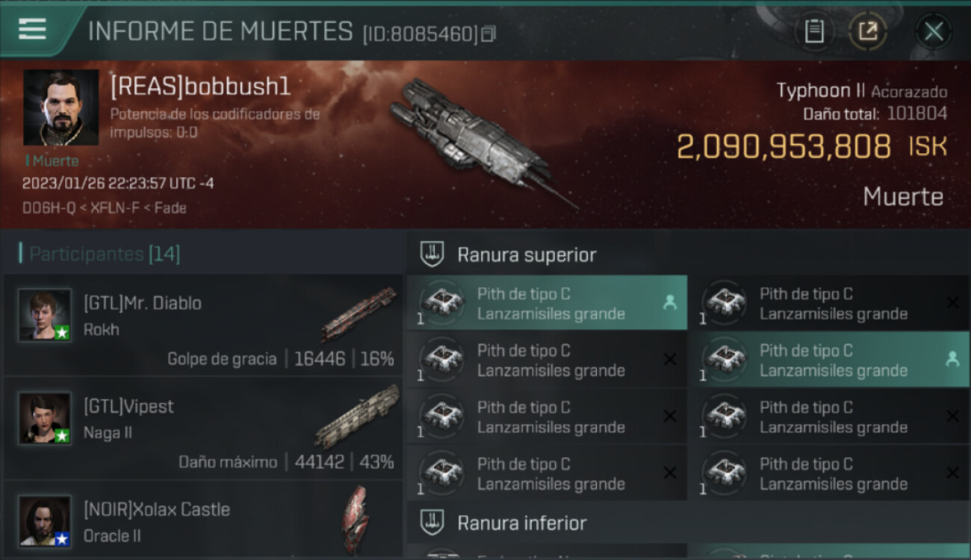Click the share export icon

tap(868, 31)
